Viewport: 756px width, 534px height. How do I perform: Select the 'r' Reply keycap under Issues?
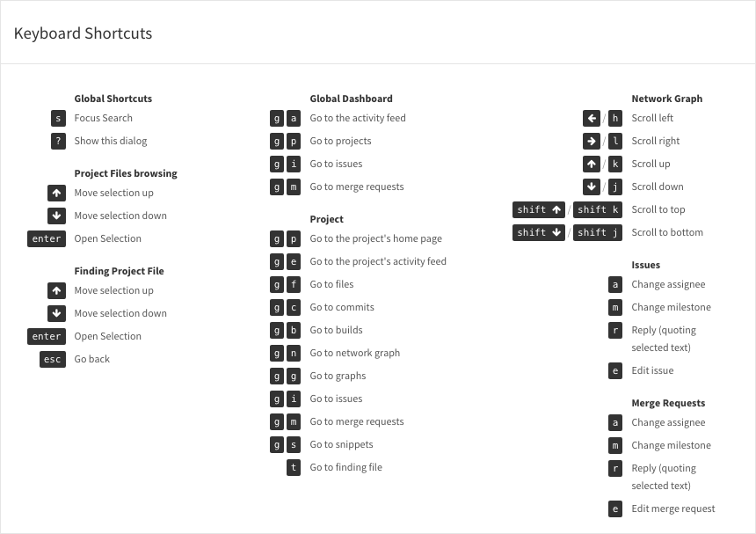tap(614, 330)
